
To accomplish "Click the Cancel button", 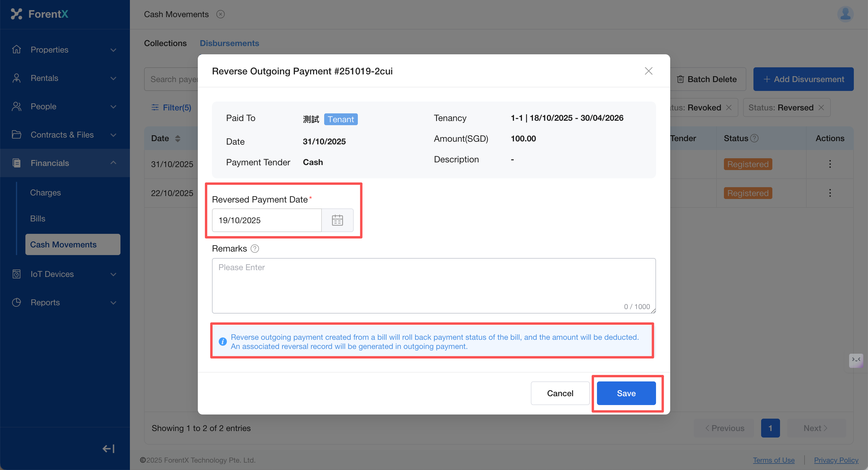I will [560, 393].
